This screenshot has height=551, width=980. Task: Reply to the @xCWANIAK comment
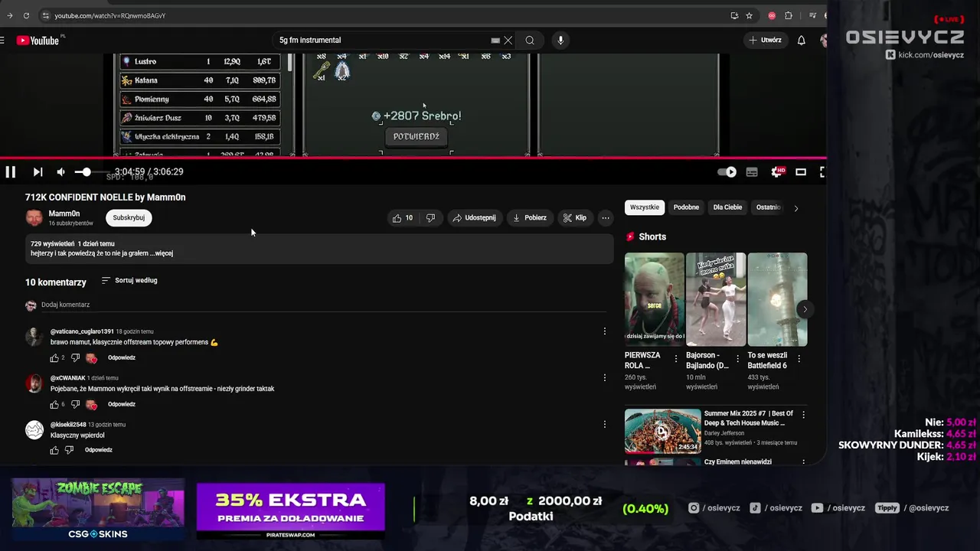click(x=122, y=405)
